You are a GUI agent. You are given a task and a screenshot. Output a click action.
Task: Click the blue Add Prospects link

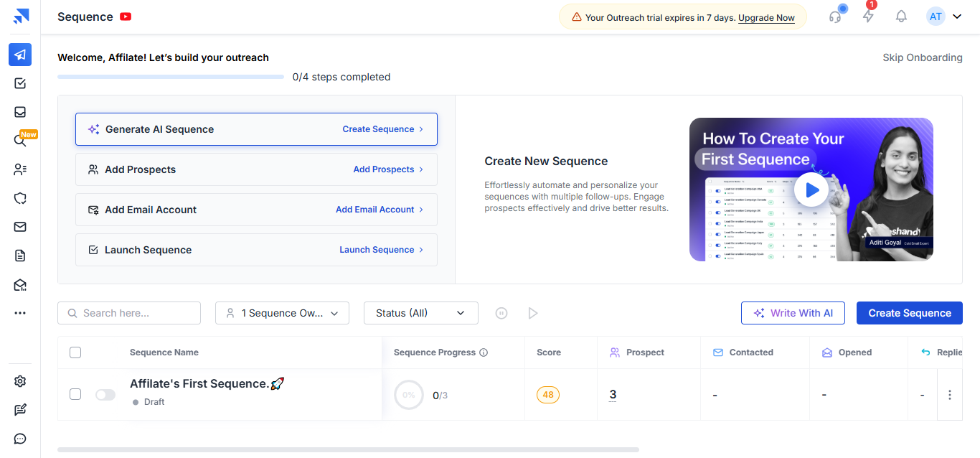click(388, 169)
